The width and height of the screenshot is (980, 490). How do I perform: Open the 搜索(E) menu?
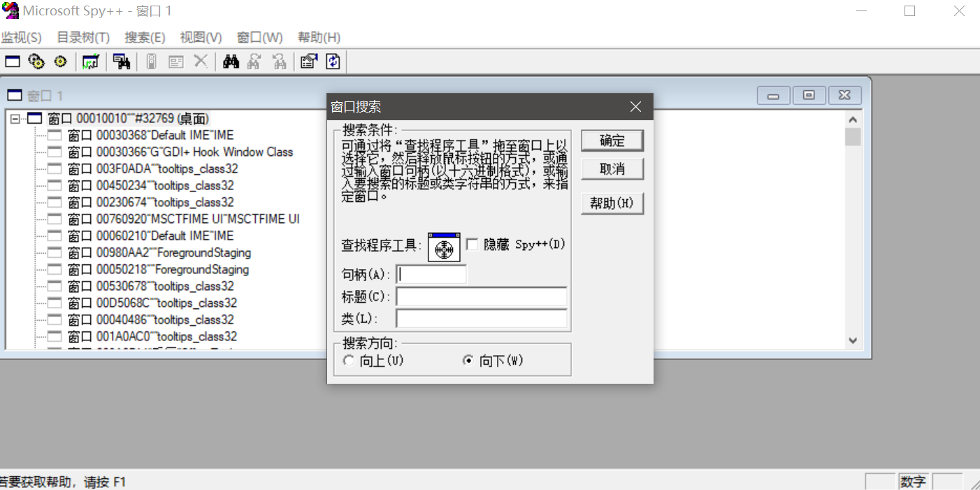pos(145,38)
